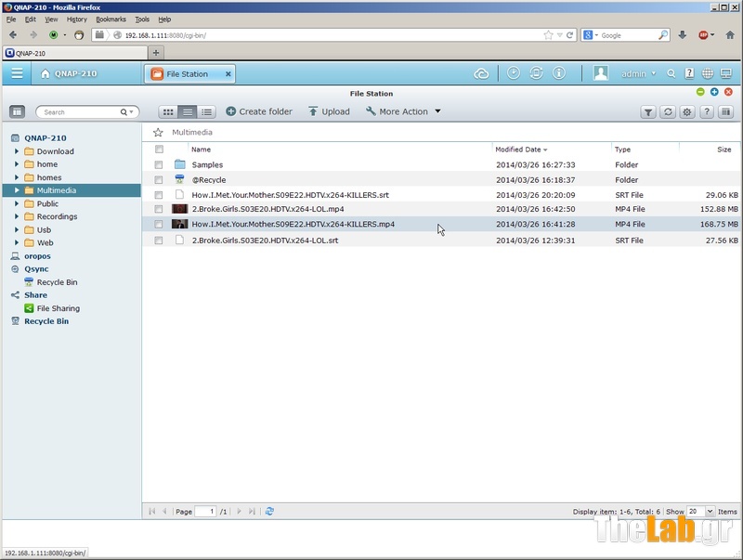
Task: Click the page number input field
Action: [205, 511]
